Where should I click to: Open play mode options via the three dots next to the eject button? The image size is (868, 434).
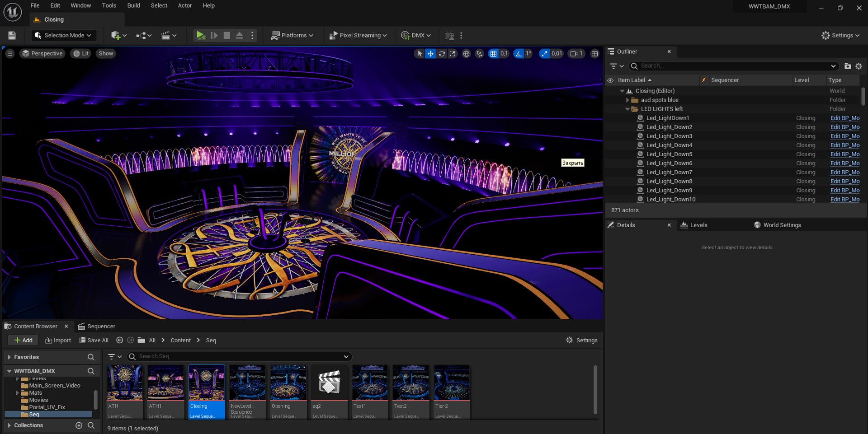click(252, 35)
